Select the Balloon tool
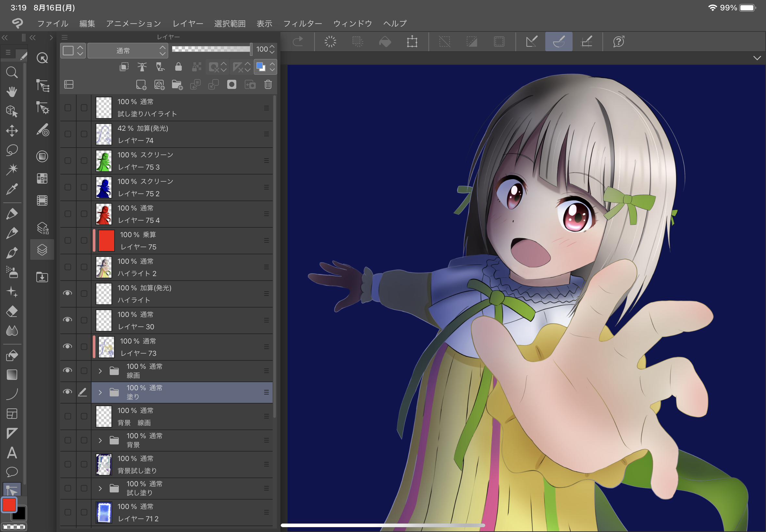The width and height of the screenshot is (766, 532). click(12, 472)
